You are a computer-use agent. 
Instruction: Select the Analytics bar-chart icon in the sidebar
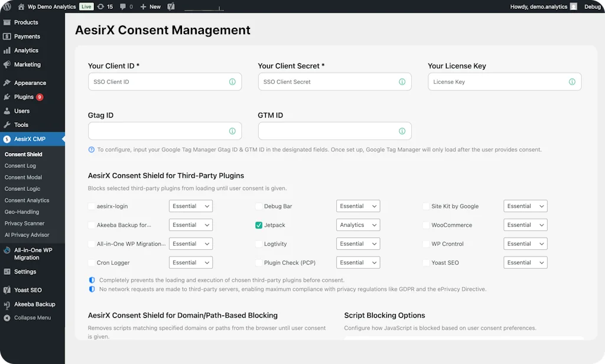point(6,51)
